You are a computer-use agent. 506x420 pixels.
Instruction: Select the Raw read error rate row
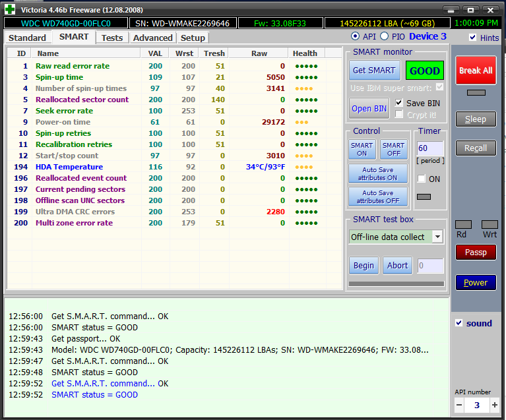tap(174, 66)
